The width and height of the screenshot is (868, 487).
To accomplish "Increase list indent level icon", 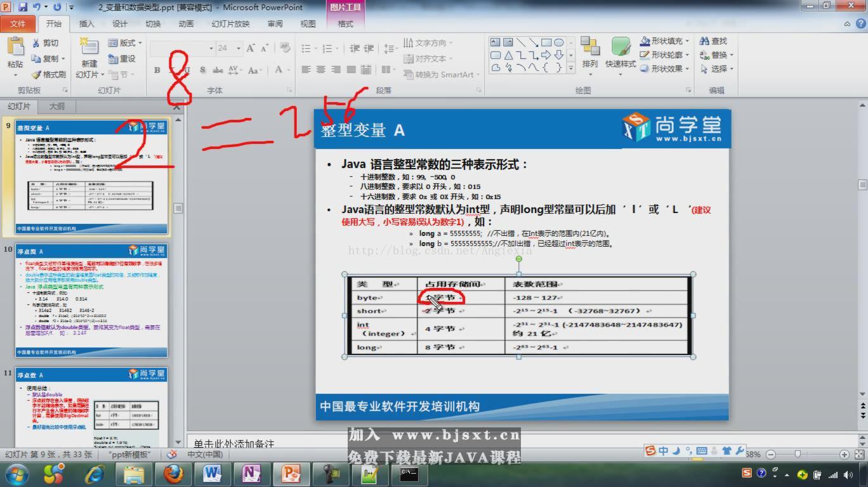I will point(369,48).
